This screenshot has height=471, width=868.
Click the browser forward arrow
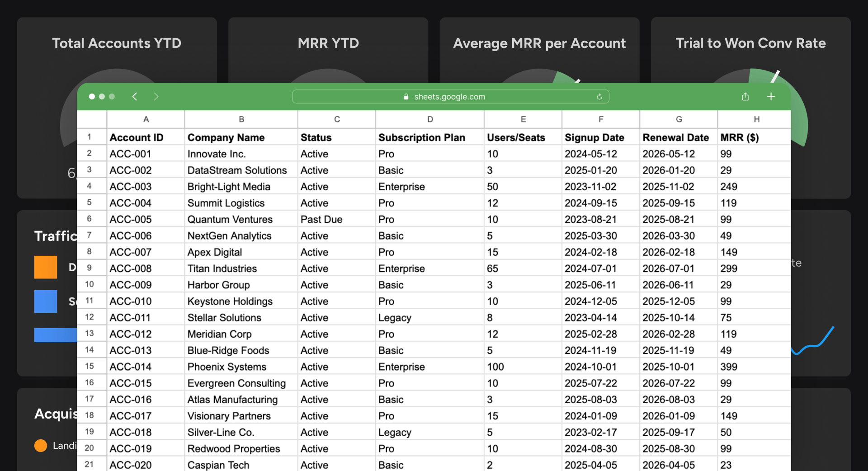click(x=156, y=97)
